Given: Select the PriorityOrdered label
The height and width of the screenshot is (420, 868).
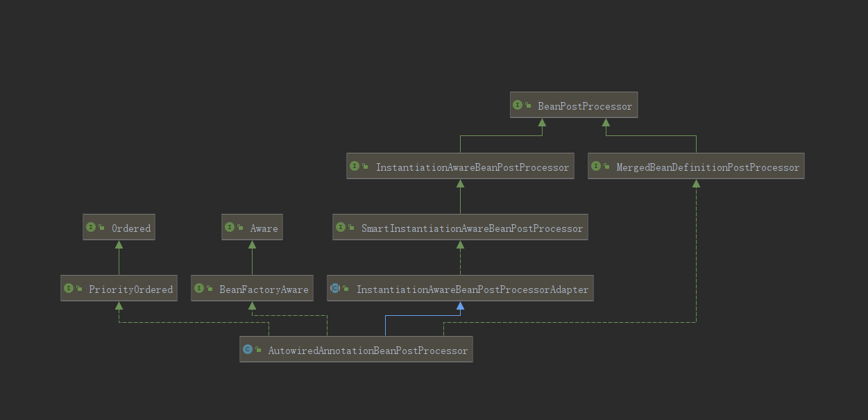Looking at the screenshot, I should 130,289.
